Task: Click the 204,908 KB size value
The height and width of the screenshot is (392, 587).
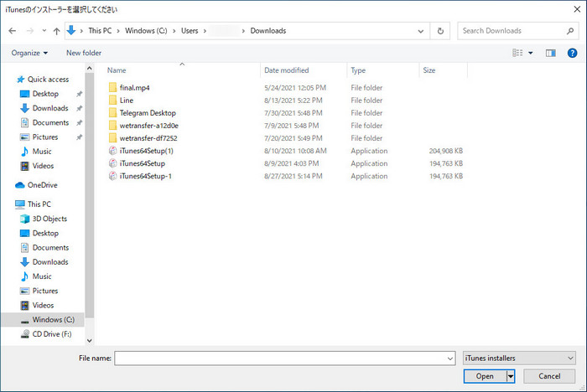Action: (446, 151)
